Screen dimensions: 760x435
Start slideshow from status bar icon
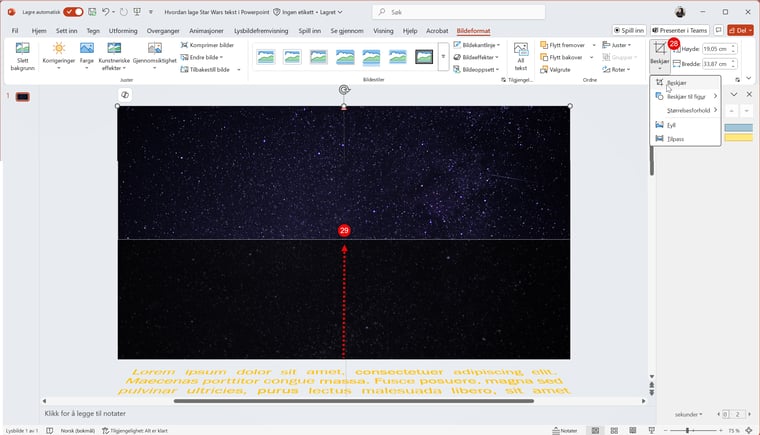(651, 430)
